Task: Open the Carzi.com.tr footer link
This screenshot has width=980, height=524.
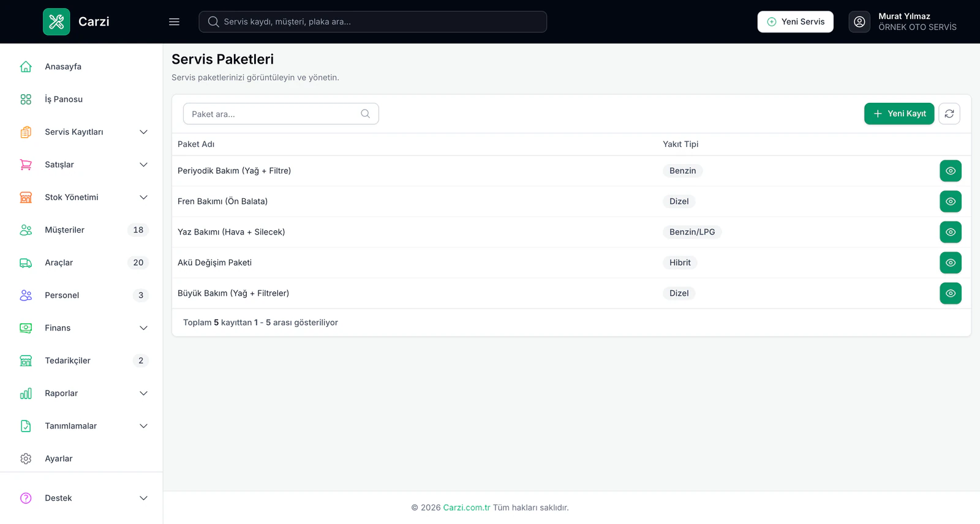Action: coord(467,507)
